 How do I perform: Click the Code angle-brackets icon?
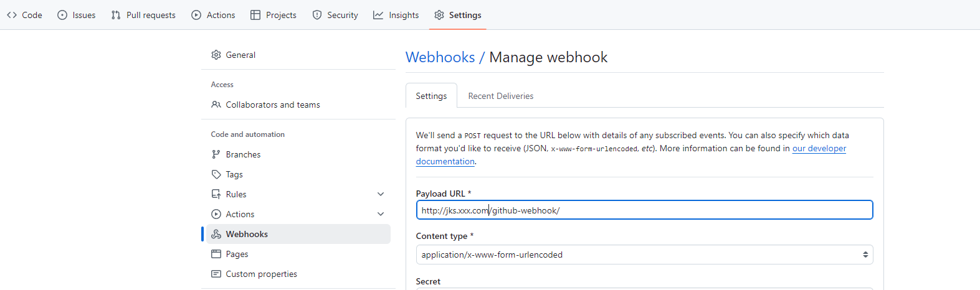tap(12, 15)
